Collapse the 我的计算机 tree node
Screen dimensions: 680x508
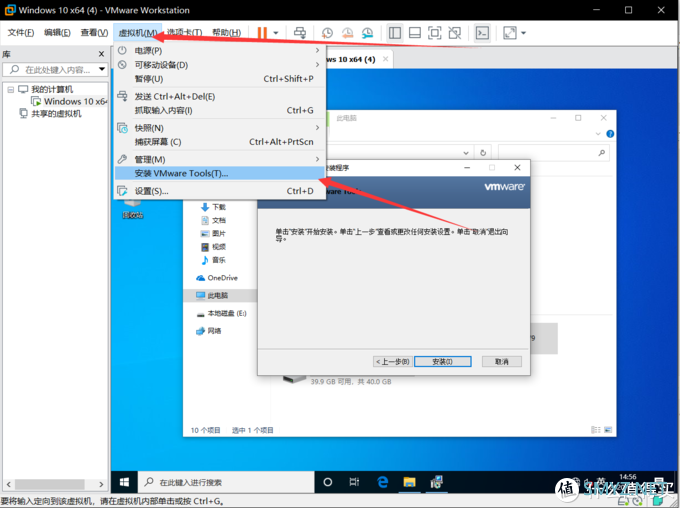pos(10,90)
